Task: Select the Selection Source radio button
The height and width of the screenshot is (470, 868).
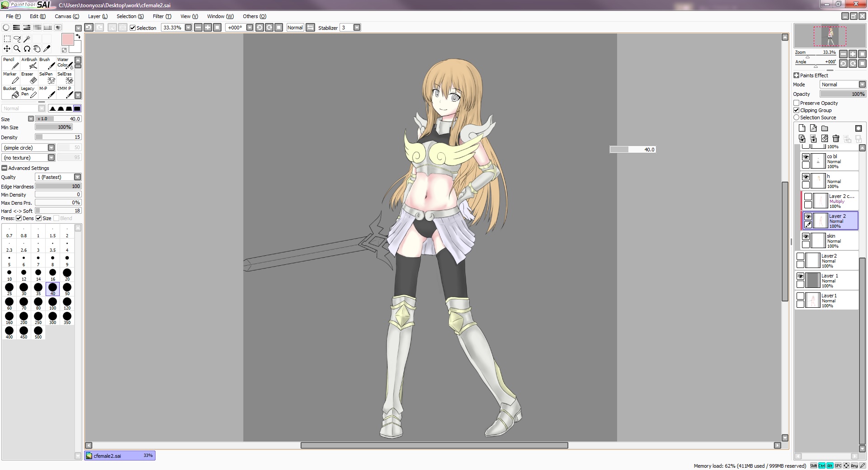Action: point(797,117)
